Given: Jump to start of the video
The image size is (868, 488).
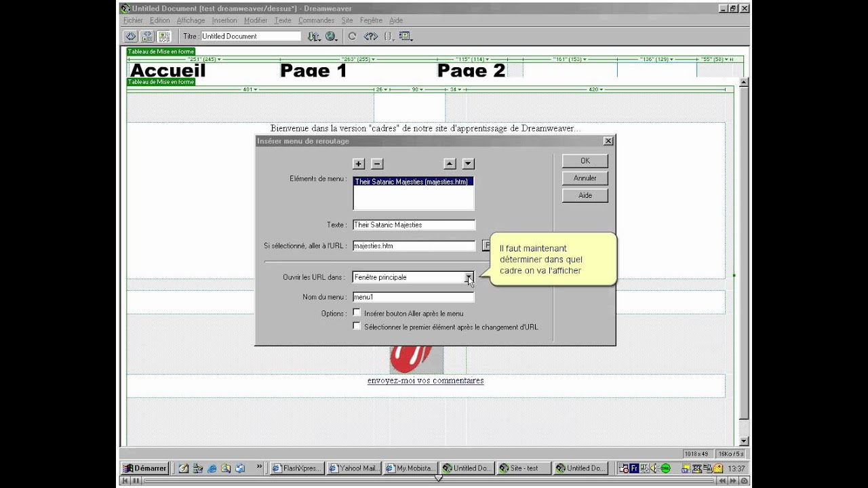Looking at the screenshot, I should click(x=125, y=481).
